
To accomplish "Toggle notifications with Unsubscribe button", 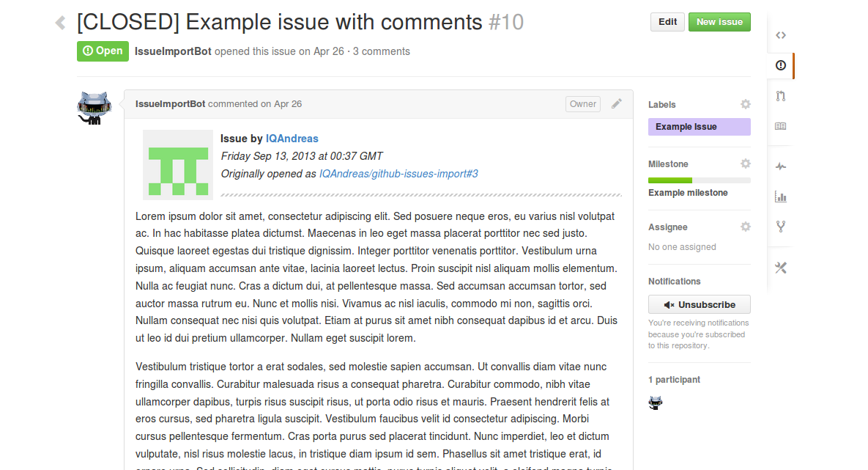I will [x=700, y=304].
